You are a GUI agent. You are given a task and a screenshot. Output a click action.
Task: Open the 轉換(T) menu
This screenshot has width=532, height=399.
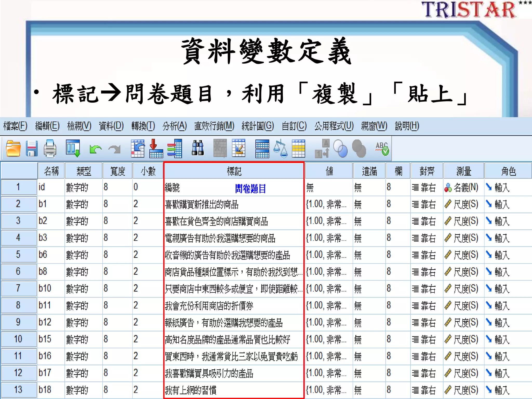pos(143,126)
